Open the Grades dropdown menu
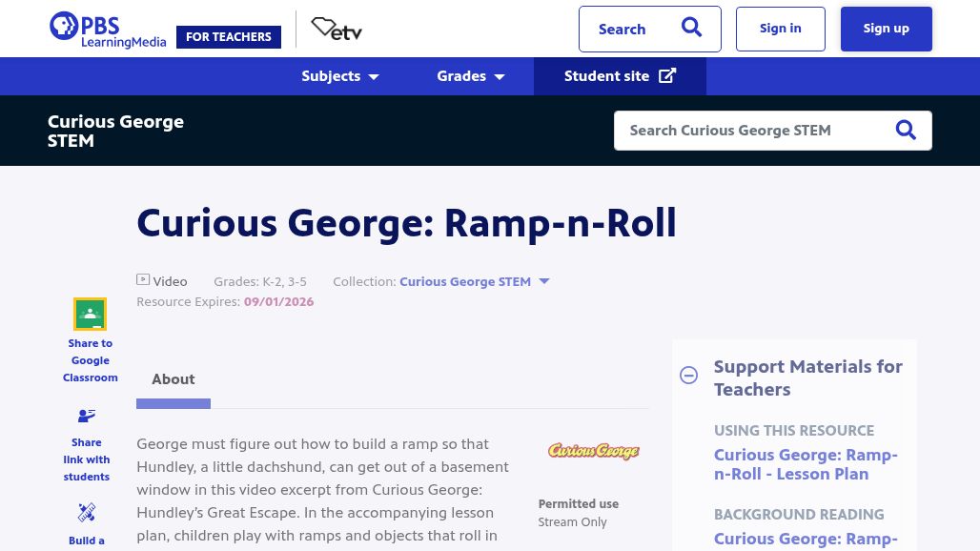Image resolution: width=980 pixels, height=551 pixels. click(471, 76)
